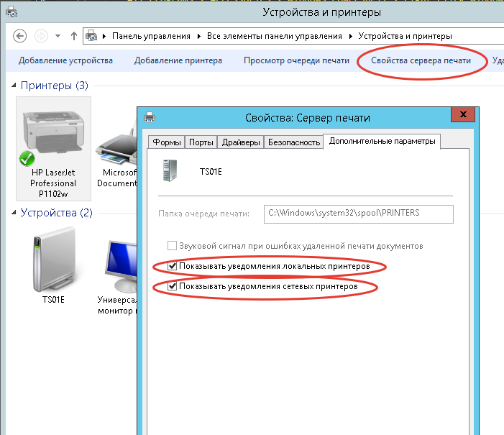Click Добавление принтера in toolbar

(x=178, y=60)
